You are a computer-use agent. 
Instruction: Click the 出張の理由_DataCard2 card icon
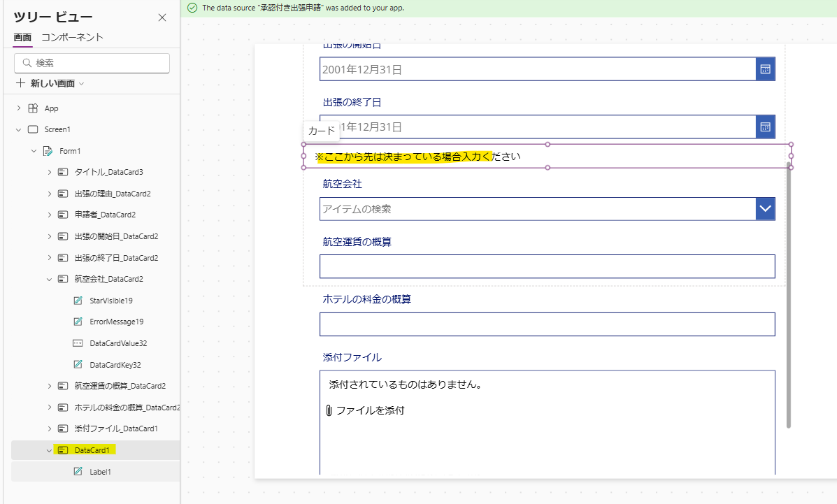click(63, 194)
